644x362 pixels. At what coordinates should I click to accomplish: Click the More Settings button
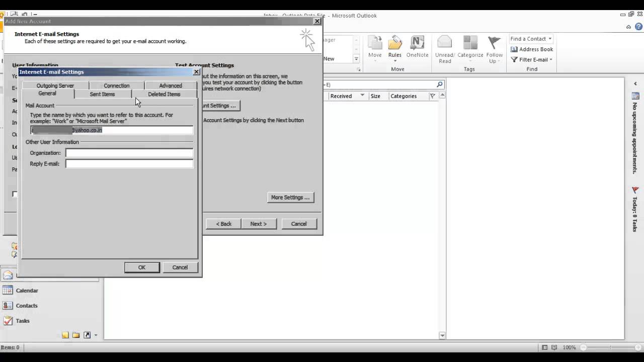290,198
